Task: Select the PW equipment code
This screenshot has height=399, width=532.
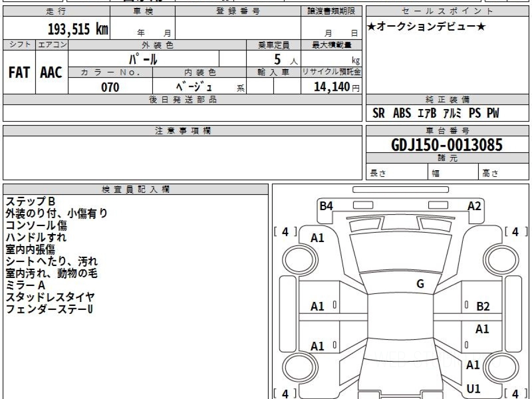Action: tap(493, 113)
